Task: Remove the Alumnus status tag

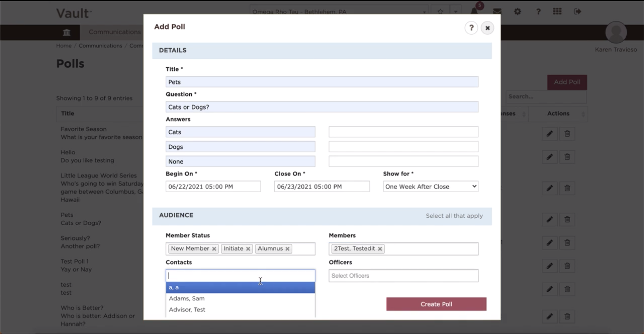Action: click(288, 249)
